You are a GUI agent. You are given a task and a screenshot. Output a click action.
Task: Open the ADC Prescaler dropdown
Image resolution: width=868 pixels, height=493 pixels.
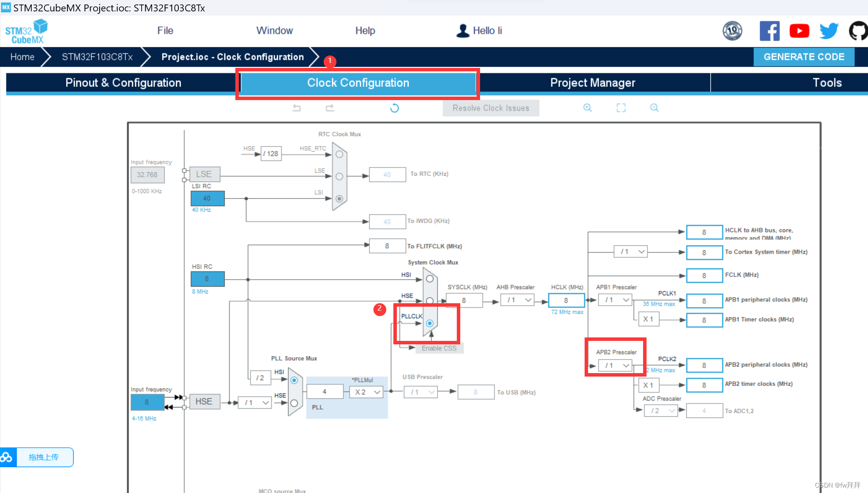(661, 411)
